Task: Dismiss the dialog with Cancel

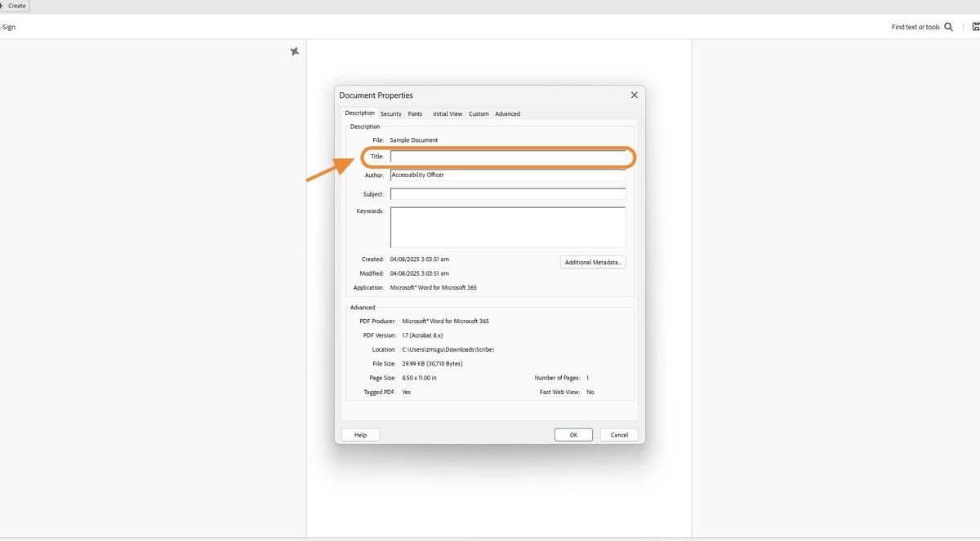Action: tap(618, 434)
